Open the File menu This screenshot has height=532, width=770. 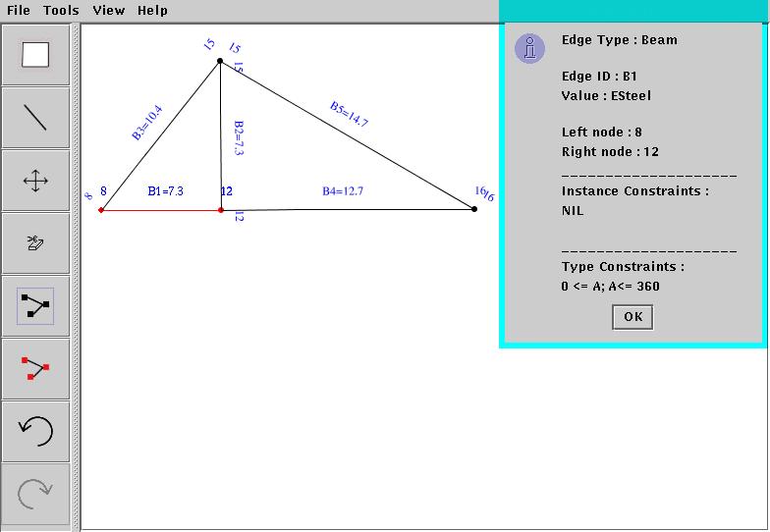pyautogui.click(x=19, y=10)
